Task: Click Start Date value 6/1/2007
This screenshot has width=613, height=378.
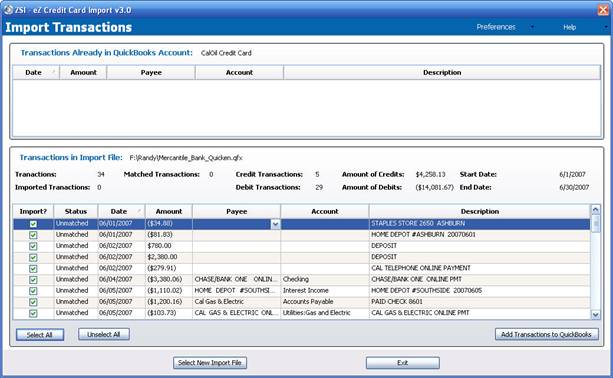Action: pyautogui.click(x=572, y=174)
